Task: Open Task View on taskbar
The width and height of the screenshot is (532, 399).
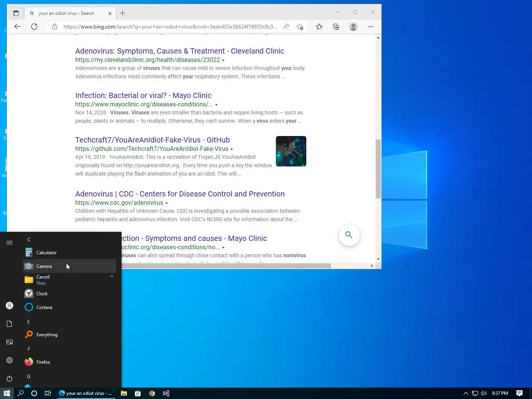Action: 48,393
